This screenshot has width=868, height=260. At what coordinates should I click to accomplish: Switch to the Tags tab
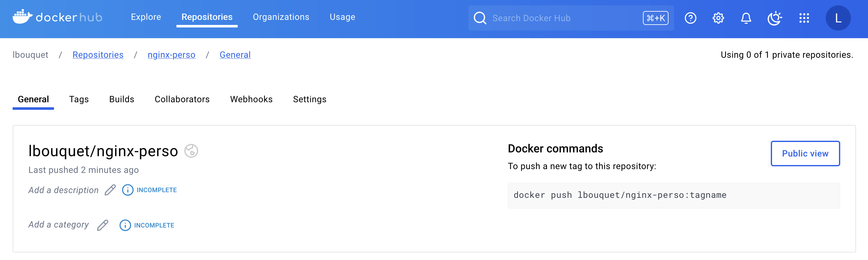[x=79, y=99]
